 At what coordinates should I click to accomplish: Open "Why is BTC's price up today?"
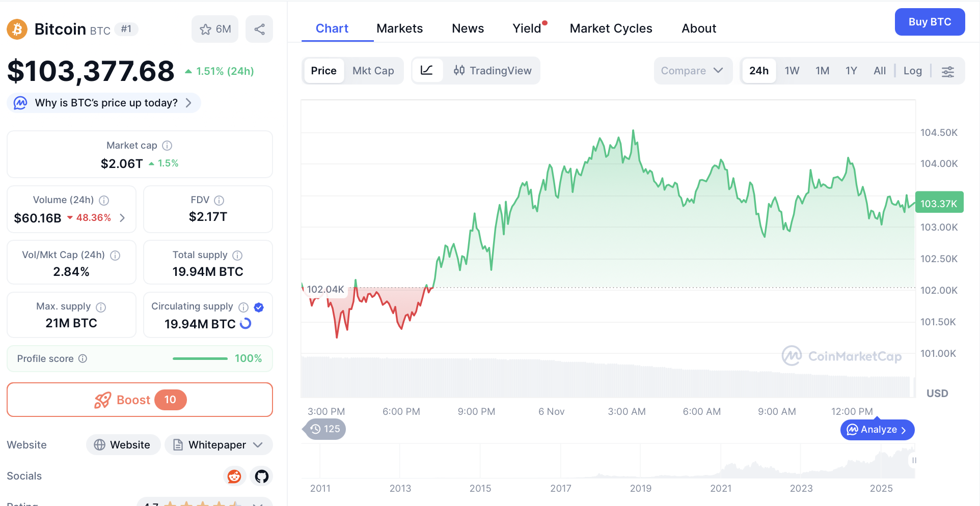[x=104, y=103]
